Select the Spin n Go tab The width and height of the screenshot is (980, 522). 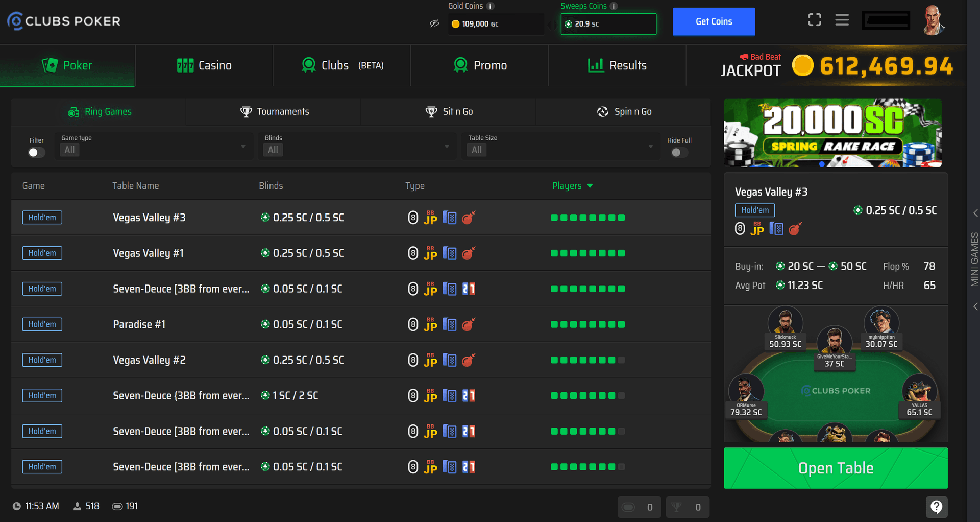pos(624,112)
